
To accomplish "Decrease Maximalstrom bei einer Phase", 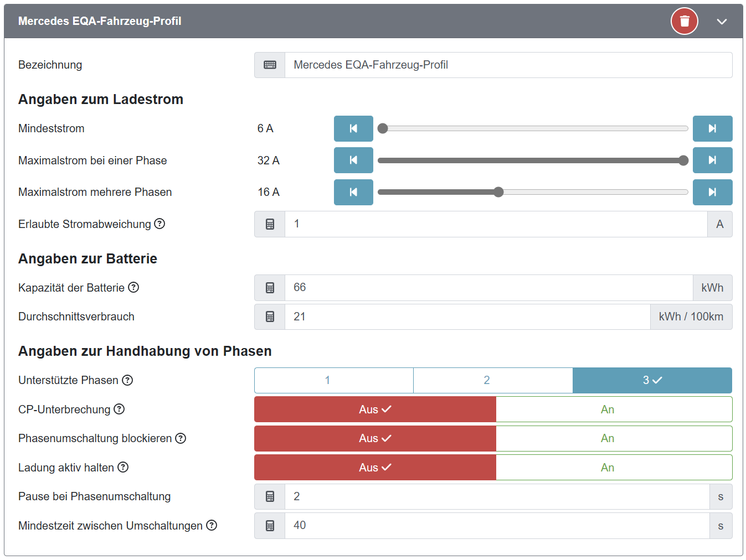I will click(353, 160).
